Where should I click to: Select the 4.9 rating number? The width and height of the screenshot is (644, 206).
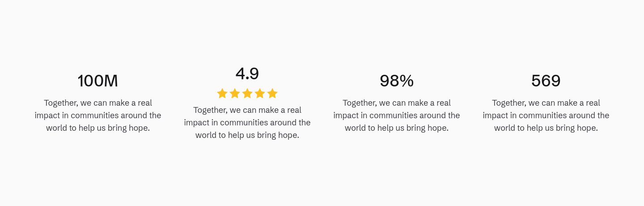[247, 74]
